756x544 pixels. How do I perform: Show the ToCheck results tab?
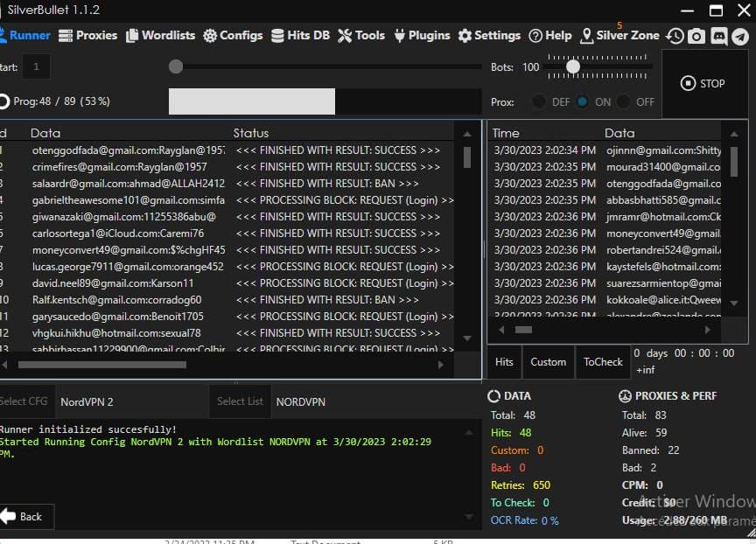pos(603,362)
